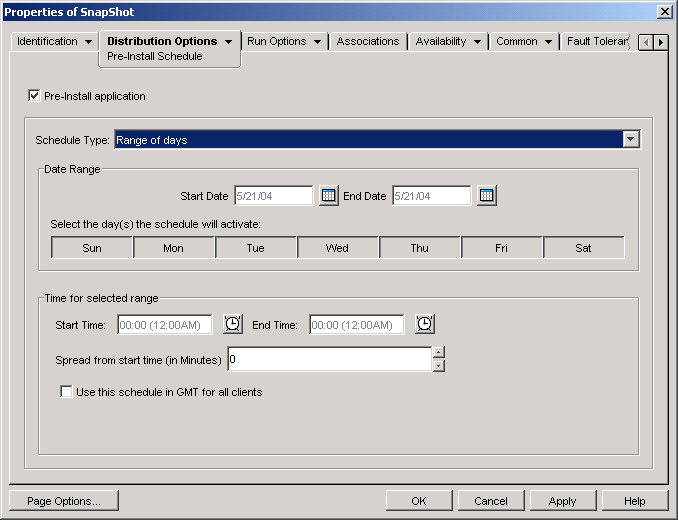Open the Associations tab
678x520 pixels.
pos(368,41)
